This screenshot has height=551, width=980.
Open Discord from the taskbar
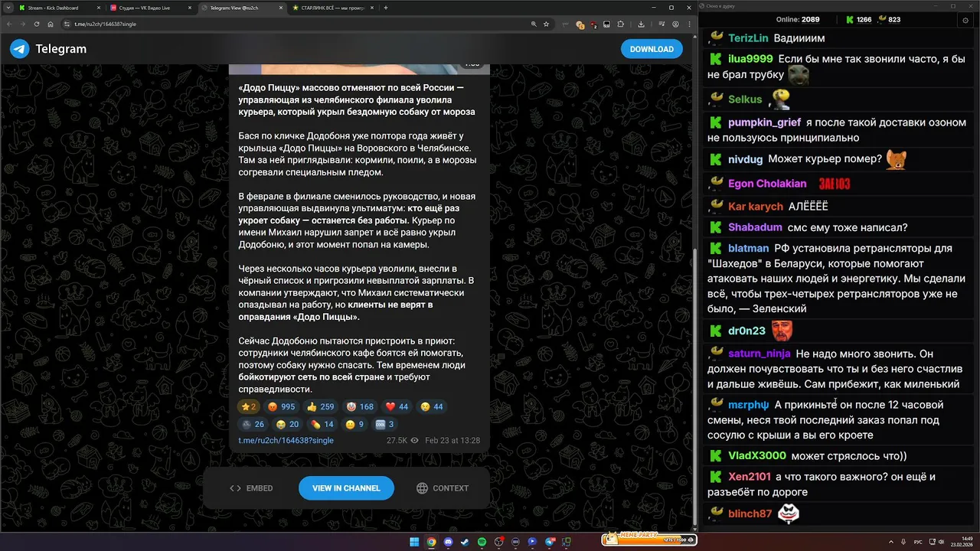[448, 542]
